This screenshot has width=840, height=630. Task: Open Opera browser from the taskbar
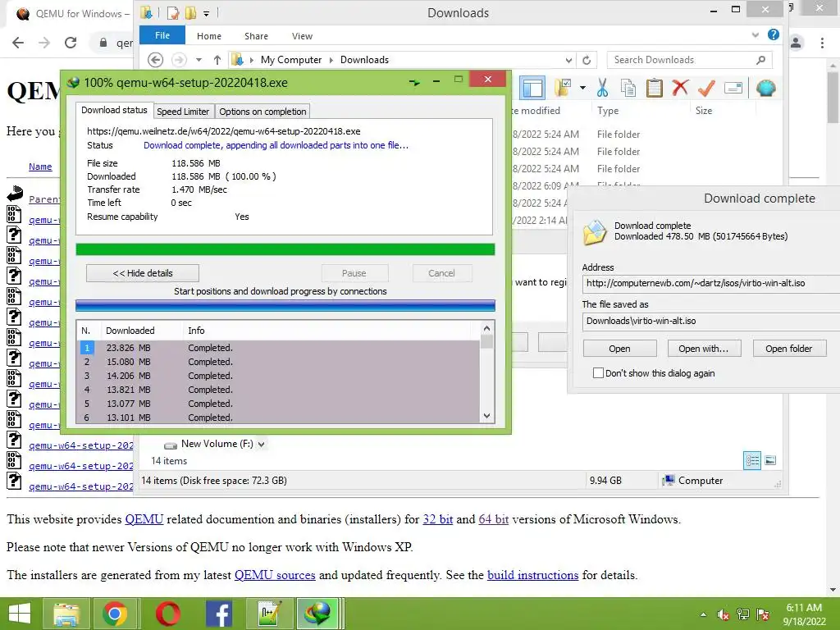(x=168, y=614)
